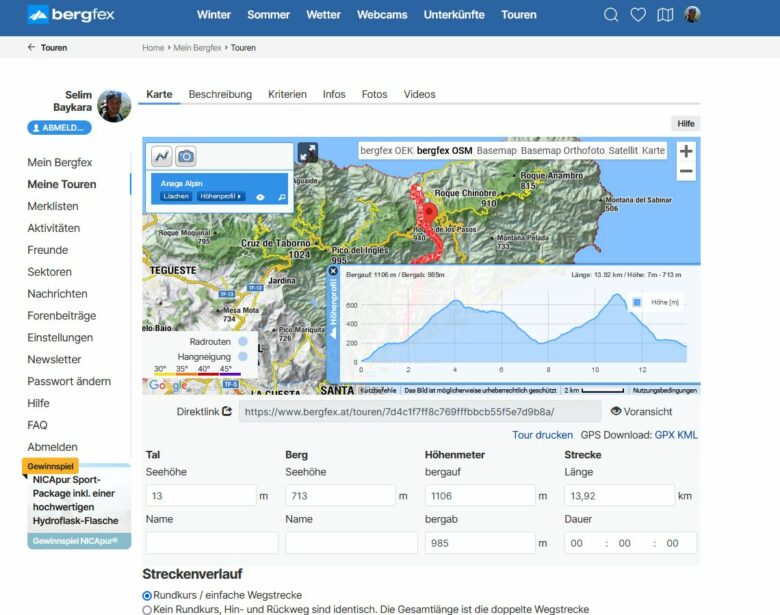Image resolution: width=780 pixels, height=615 pixels.
Task: Toggle the Radrouten map overlay
Action: [x=243, y=341]
